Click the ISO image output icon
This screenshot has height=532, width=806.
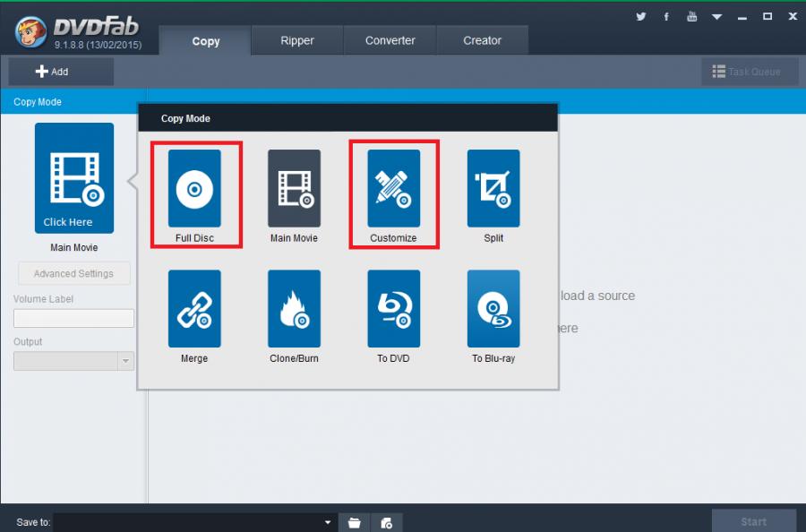[387, 523]
